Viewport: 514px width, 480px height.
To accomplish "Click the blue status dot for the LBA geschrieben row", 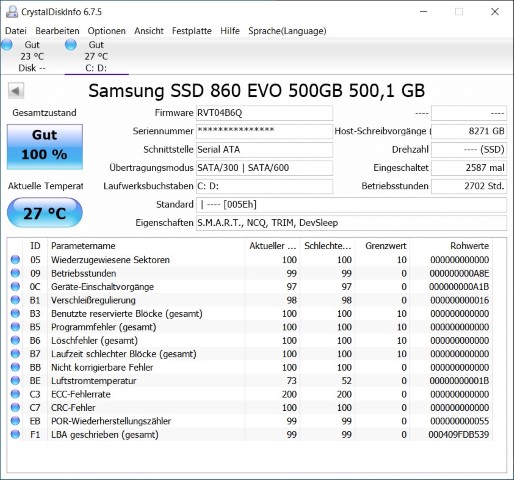I will (15, 434).
